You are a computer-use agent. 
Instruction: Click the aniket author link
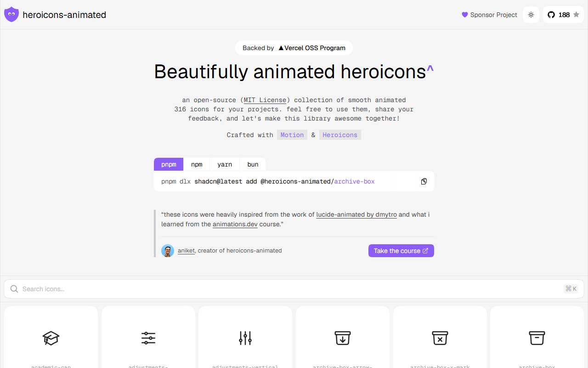point(186,251)
